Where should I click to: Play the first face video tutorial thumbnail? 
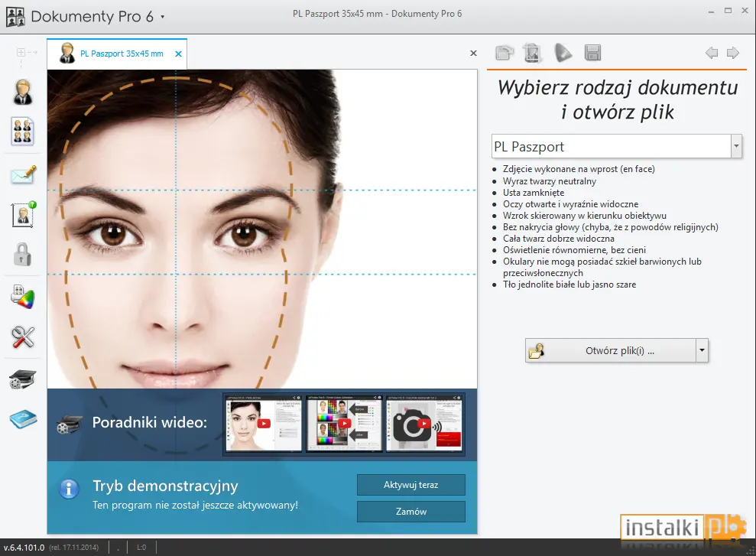264,423
